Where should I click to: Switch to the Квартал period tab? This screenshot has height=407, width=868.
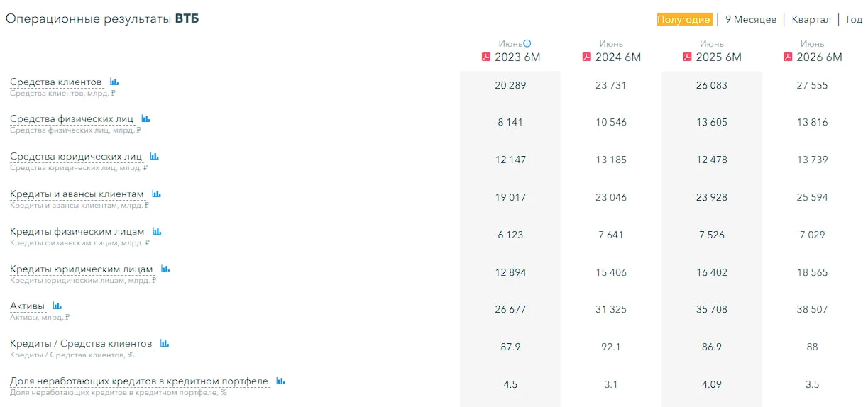(x=811, y=19)
